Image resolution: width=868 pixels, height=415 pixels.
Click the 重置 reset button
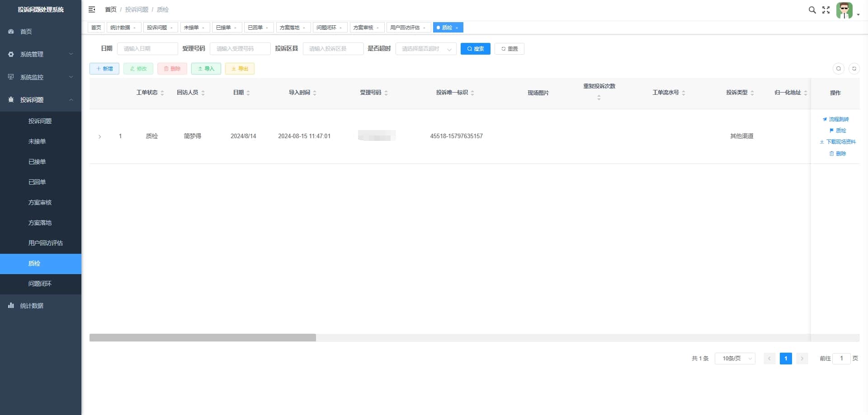coord(509,49)
